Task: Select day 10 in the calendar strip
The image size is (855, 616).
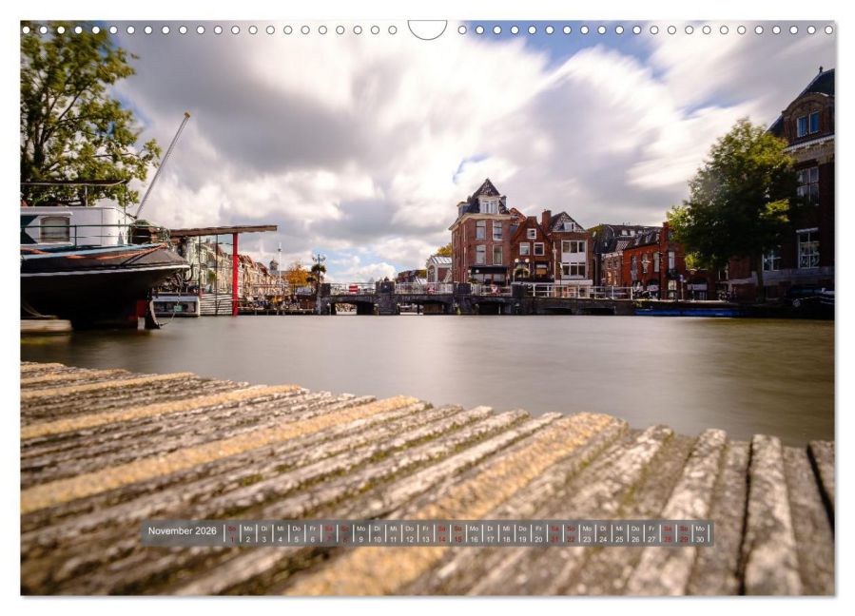Action: click(x=378, y=533)
